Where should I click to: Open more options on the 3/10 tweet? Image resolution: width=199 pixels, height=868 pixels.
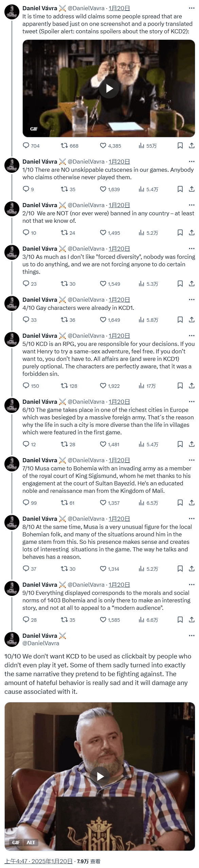[x=192, y=249]
